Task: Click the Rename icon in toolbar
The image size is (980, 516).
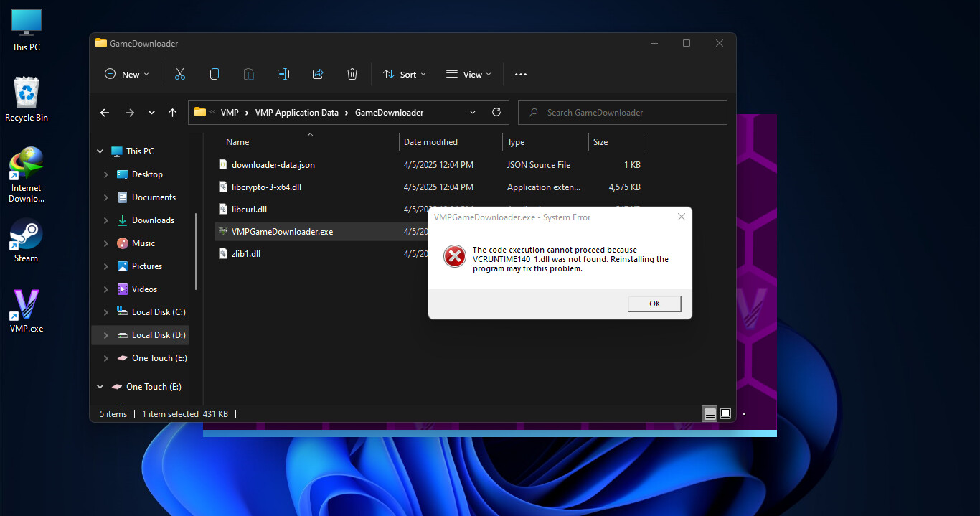Action: (x=283, y=74)
